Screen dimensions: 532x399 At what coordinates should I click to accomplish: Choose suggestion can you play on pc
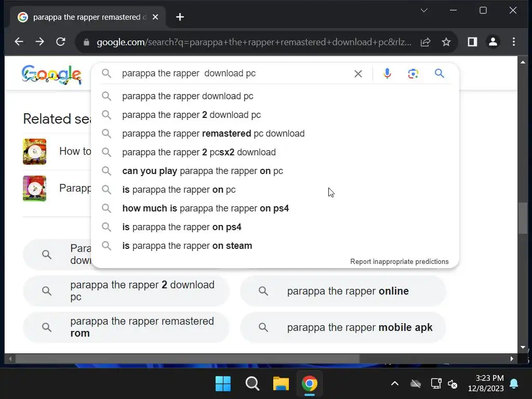(275, 170)
